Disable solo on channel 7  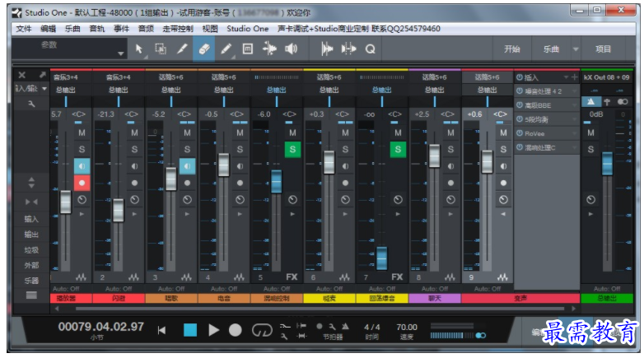tap(398, 150)
